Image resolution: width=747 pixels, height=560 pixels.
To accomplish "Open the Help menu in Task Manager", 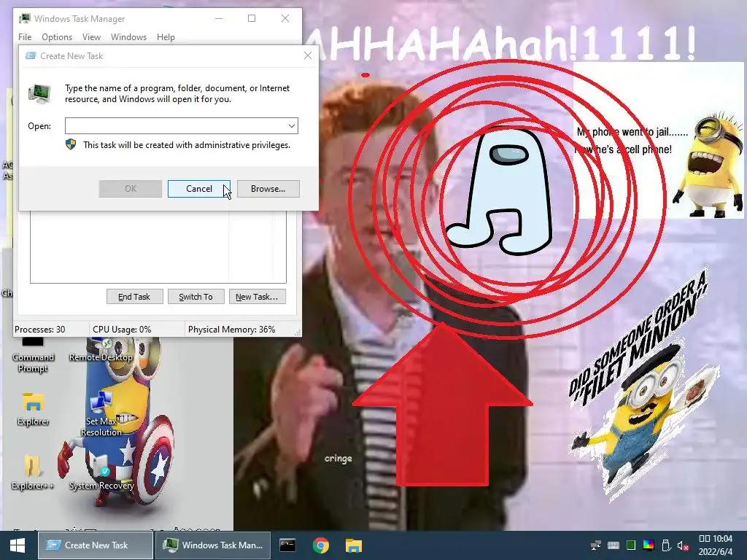I will click(x=166, y=37).
